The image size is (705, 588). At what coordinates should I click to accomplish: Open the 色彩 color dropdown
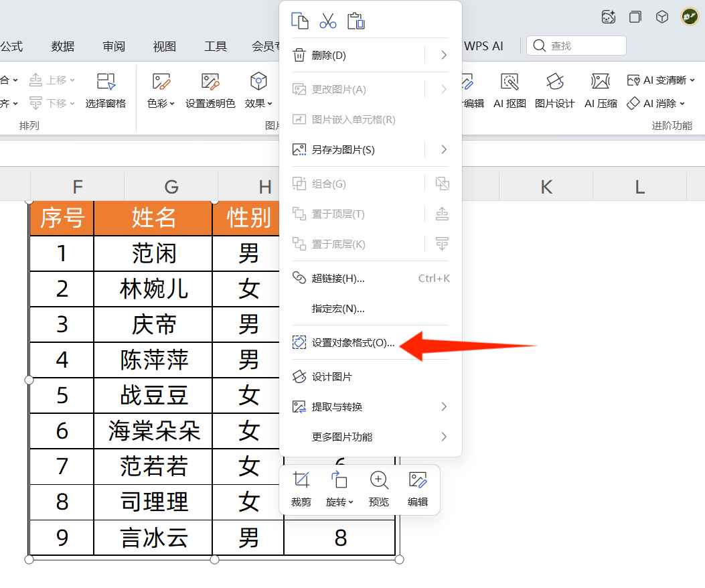coord(161,91)
